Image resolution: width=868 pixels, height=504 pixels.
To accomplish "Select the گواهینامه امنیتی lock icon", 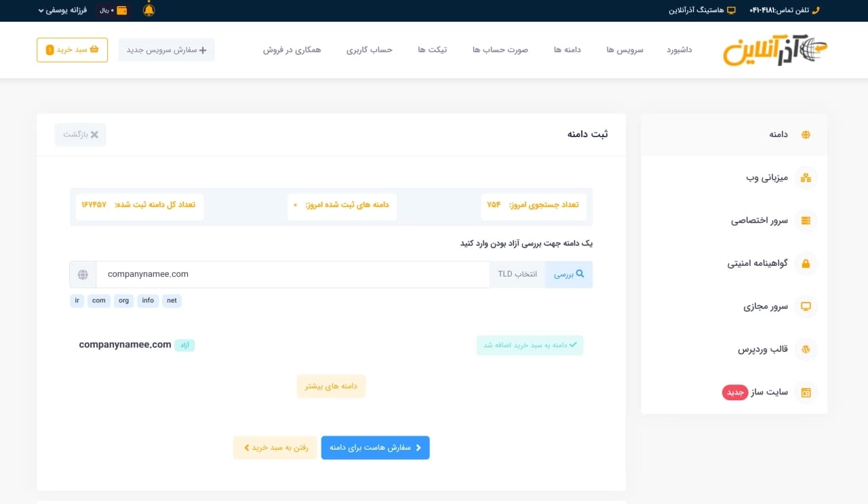I will 806,263.
